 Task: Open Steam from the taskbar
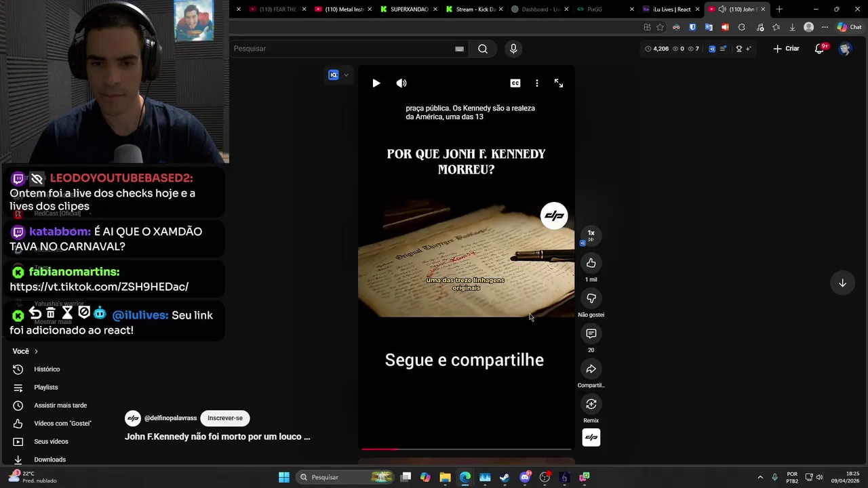pos(505,477)
